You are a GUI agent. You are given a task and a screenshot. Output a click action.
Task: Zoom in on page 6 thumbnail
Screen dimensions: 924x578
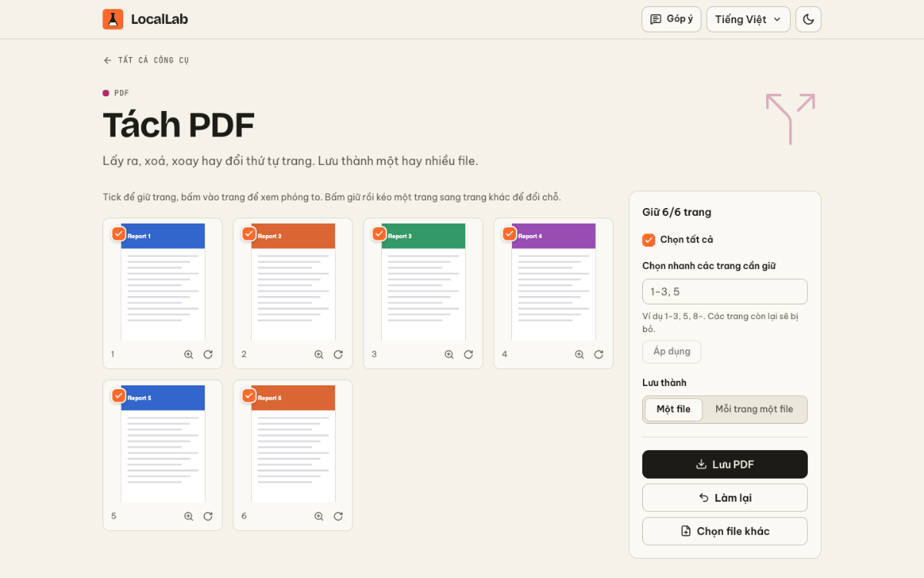coord(319,516)
